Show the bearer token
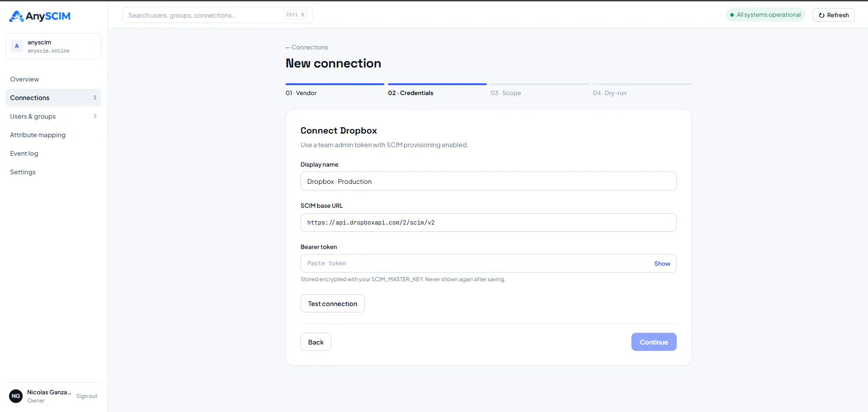 662,263
